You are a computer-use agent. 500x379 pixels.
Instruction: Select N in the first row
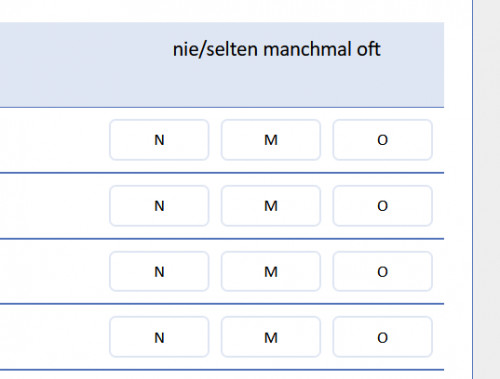pyautogui.click(x=159, y=140)
